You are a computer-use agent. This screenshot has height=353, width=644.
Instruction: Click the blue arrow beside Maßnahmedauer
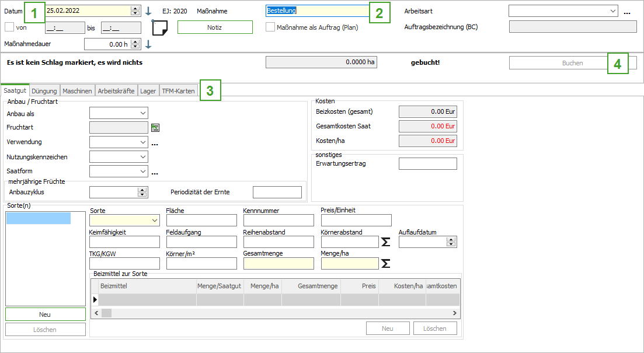click(x=148, y=44)
